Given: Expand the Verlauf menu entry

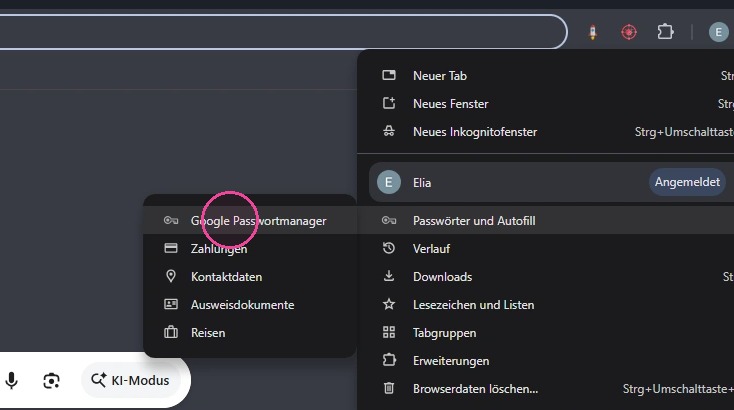Looking at the screenshot, I should pyautogui.click(x=546, y=249).
